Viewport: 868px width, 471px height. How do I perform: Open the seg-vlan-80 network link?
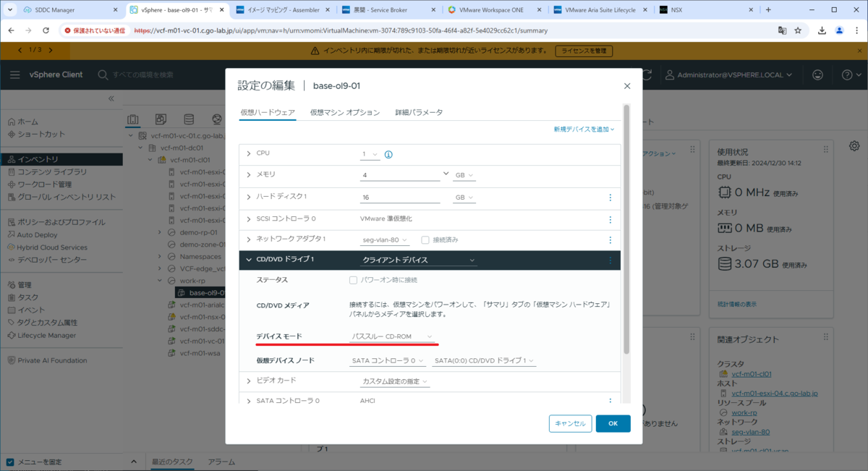(750, 432)
